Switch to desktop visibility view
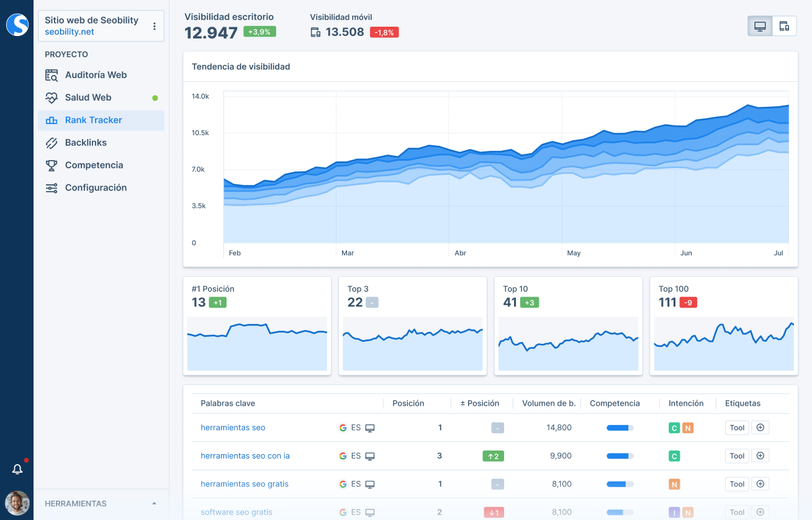Viewport: 812px width, 520px height. pyautogui.click(x=760, y=26)
